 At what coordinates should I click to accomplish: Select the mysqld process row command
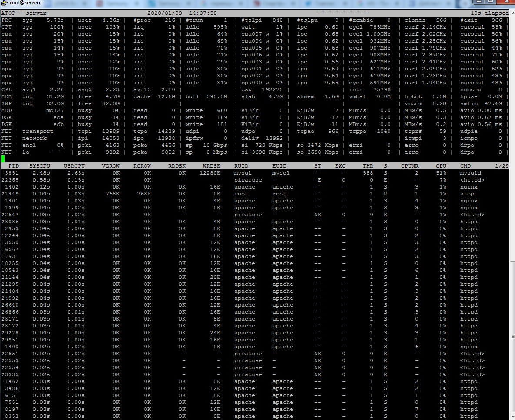click(470, 173)
